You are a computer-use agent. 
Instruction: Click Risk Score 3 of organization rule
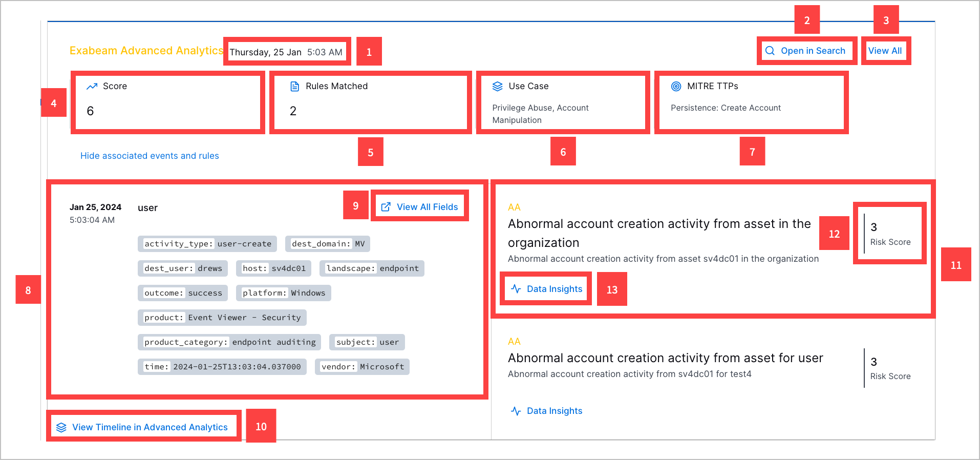890,234
